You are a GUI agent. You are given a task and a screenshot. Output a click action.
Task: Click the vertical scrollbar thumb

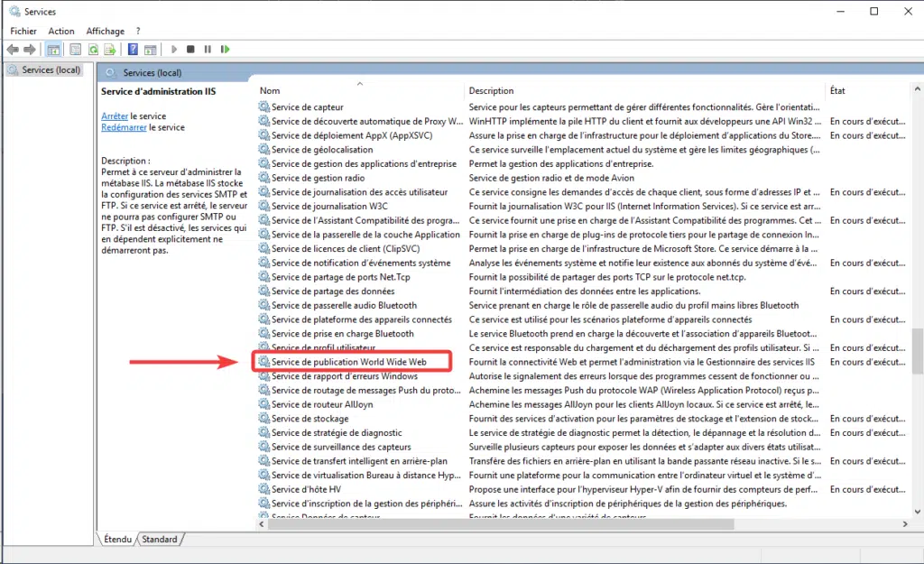tap(917, 351)
